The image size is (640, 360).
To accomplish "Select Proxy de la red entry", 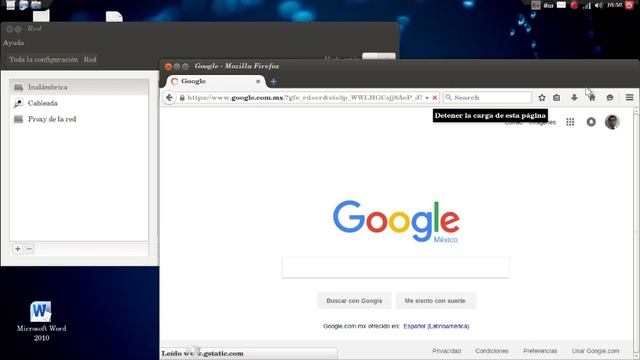I will coord(79,119).
